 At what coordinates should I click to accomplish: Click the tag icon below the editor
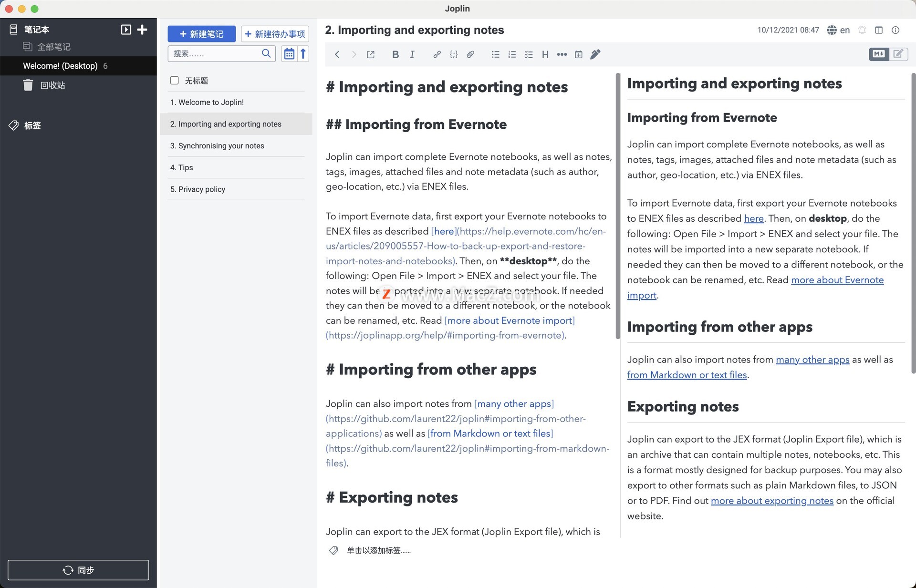point(333,550)
